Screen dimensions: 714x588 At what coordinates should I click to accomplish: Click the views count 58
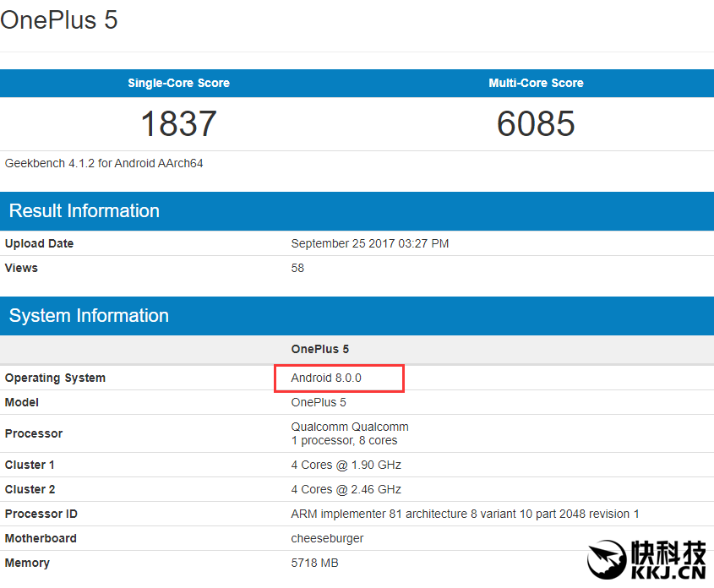(297, 268)
